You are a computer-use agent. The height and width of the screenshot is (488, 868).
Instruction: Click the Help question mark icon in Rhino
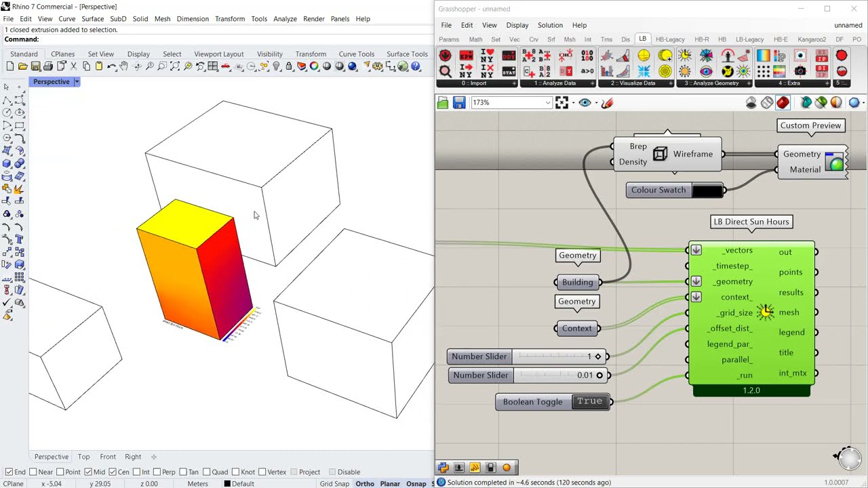[416, 66]
